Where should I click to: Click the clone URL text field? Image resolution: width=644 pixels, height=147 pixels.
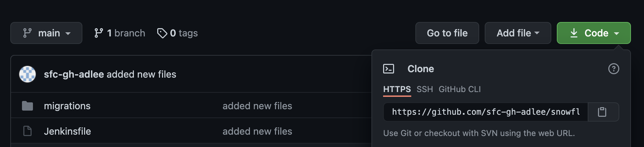(485, 112)
